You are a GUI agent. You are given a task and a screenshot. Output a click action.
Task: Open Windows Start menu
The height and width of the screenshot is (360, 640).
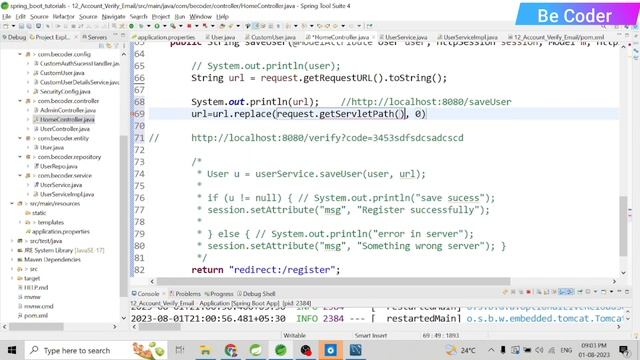[x=12, y=350]
